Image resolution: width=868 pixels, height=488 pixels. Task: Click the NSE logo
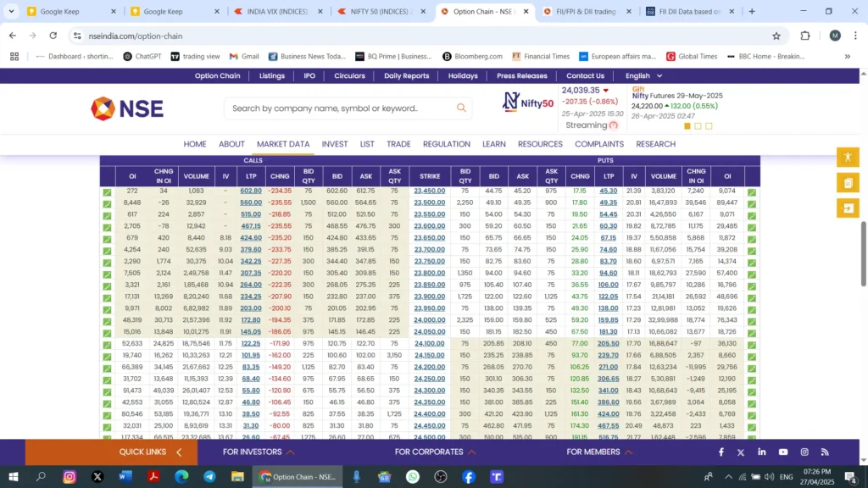127,108
